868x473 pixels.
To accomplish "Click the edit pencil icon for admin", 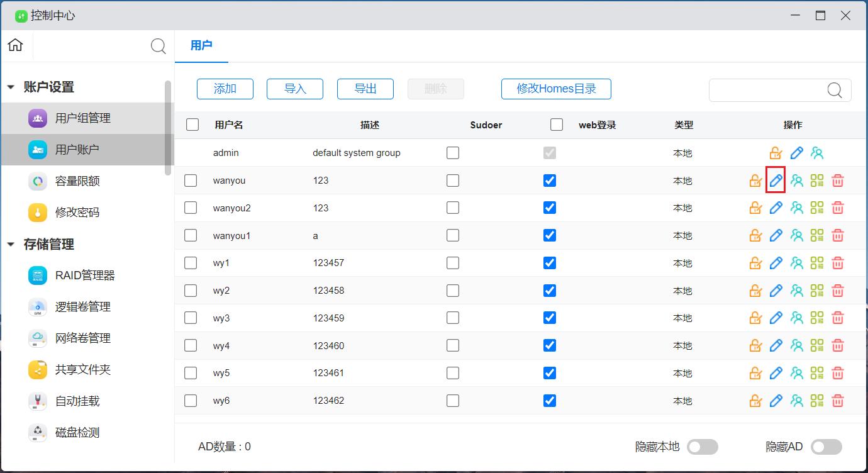I will click(x=796, y=153).
